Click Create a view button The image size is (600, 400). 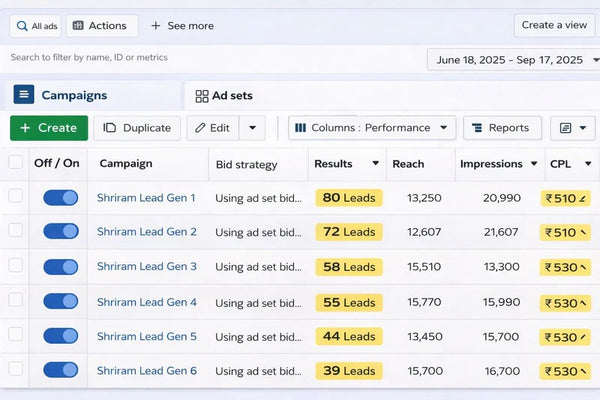click(x=554, y=25)
